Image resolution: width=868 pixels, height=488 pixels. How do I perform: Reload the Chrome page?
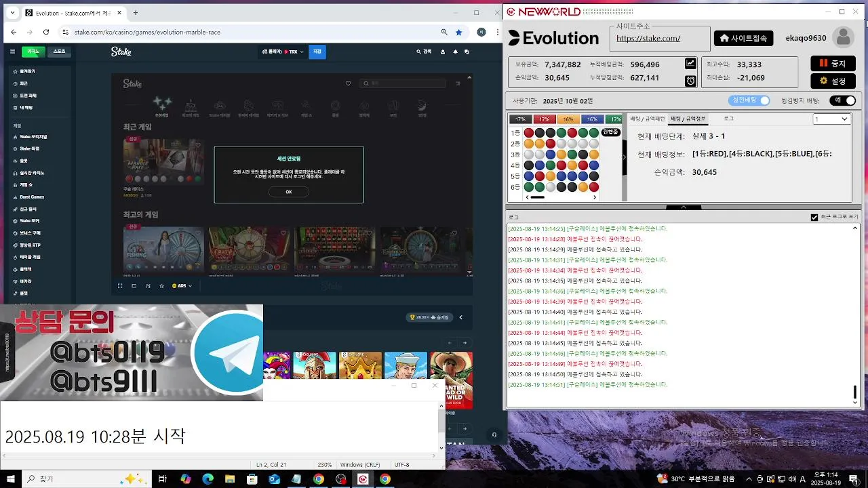pos(46,32)
